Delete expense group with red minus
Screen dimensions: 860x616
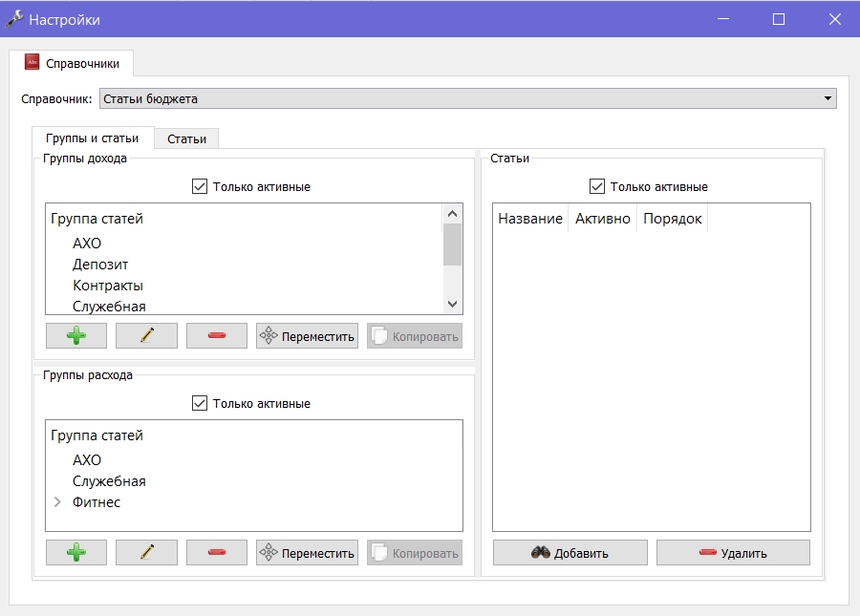click(217, 552)
